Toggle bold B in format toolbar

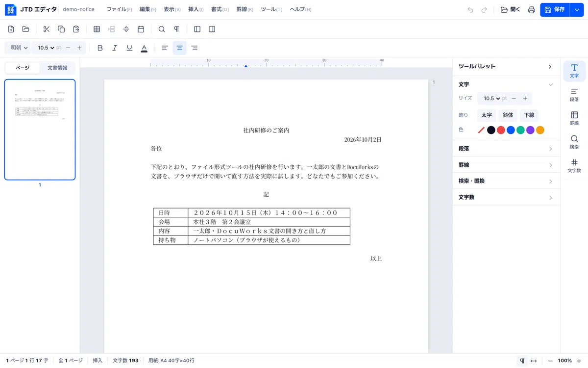coord(100,48)
